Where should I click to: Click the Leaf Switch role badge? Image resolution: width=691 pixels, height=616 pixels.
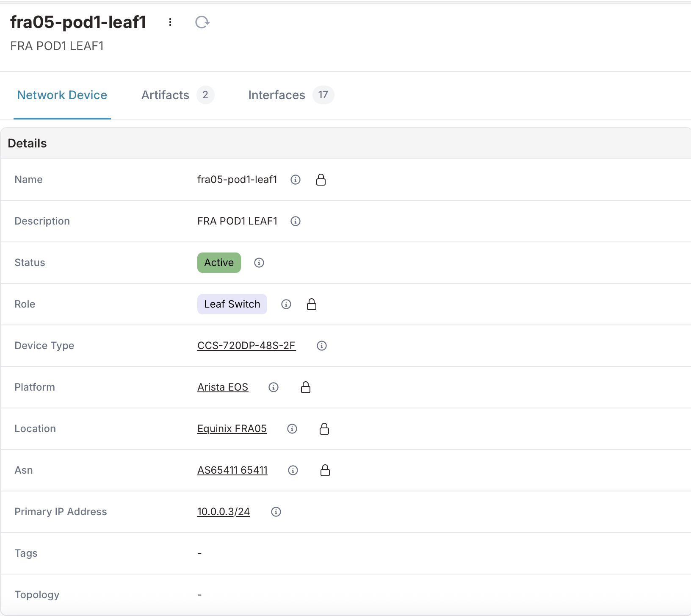232,304
